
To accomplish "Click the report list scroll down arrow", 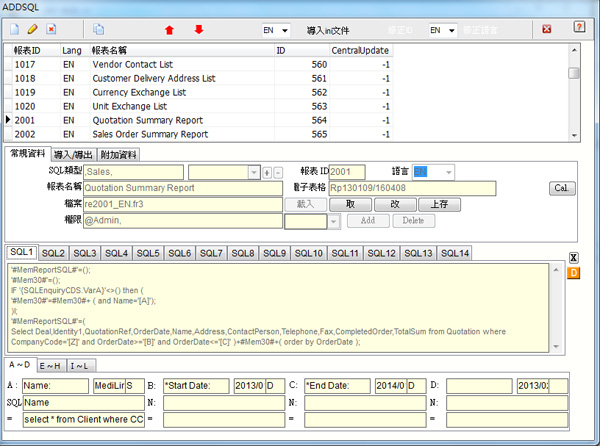I will click(574, 135).
